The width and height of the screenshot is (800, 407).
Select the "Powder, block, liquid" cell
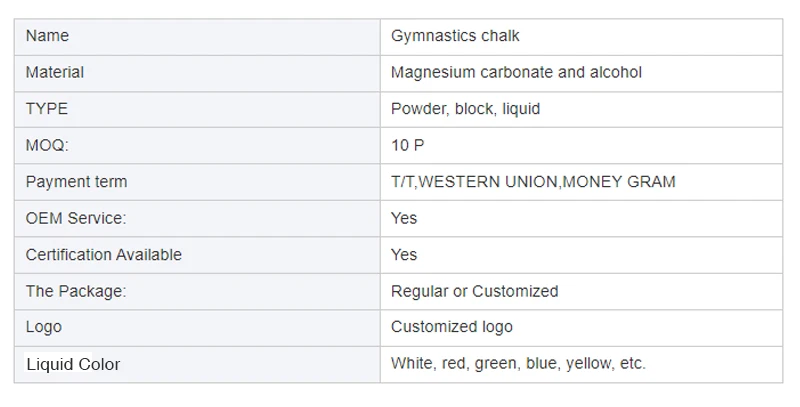(465, 109)
